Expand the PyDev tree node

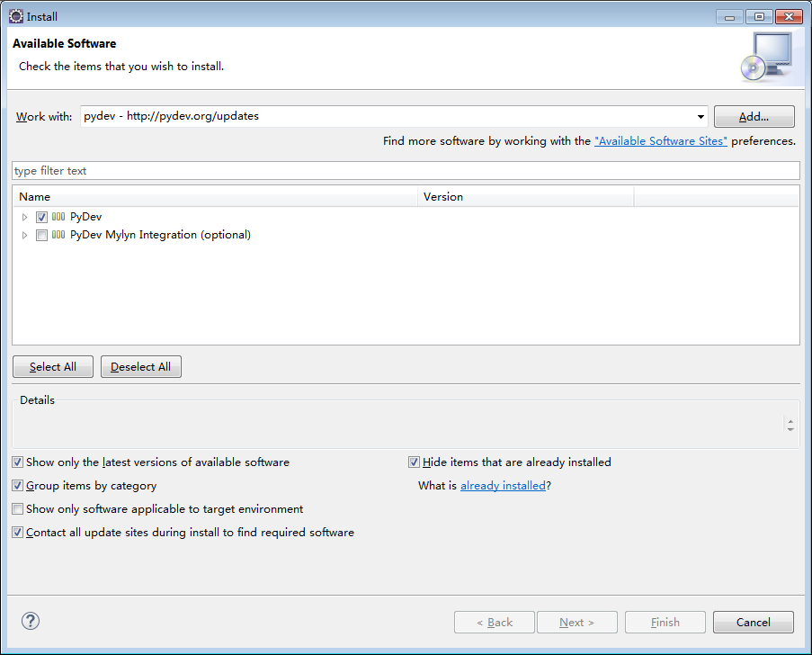click(x=24, y=217)
